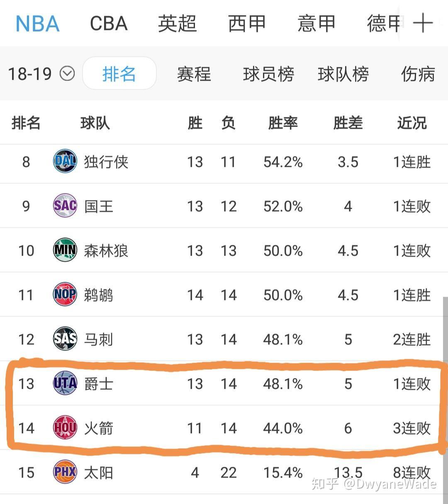Select the Dallas Mavericks DAL team logo

[x=64, y=161]
